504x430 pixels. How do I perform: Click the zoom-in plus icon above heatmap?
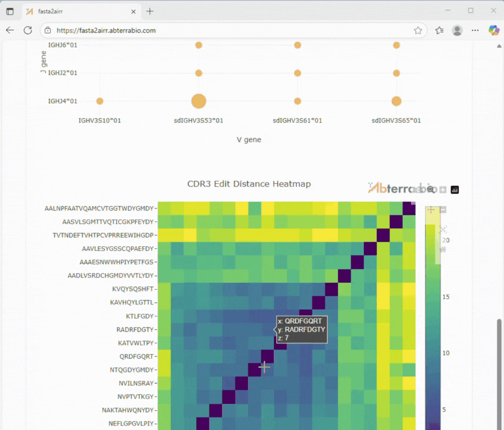point(442,190)
